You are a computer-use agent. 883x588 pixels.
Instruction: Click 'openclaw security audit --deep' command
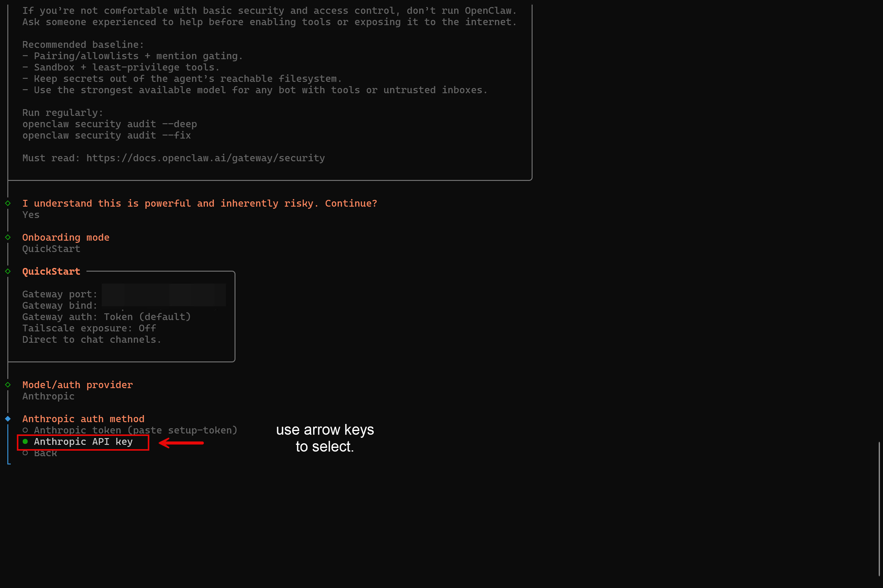[x=109, y=124]
